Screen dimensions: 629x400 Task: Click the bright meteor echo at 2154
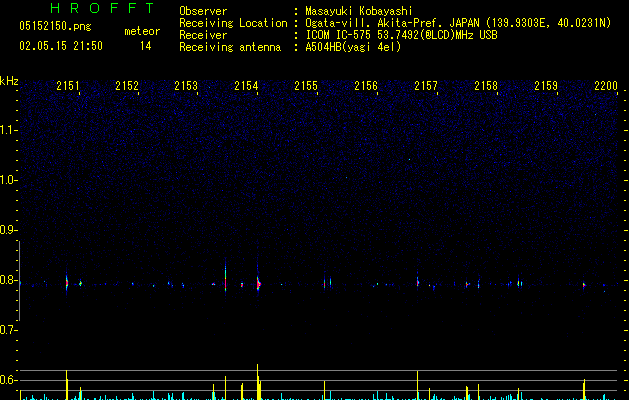point(258,284)
